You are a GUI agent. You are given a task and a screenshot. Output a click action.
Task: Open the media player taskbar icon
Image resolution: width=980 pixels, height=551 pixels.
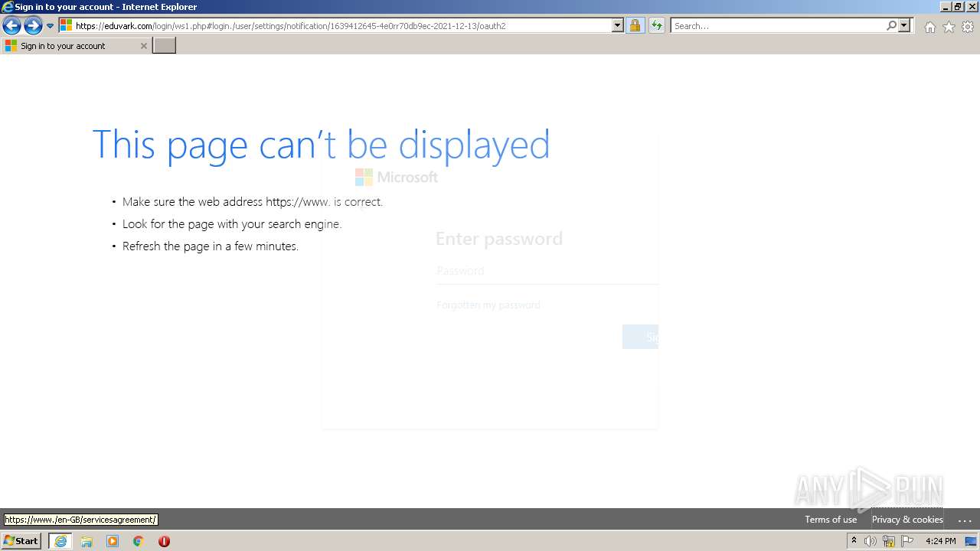(113, 541)
